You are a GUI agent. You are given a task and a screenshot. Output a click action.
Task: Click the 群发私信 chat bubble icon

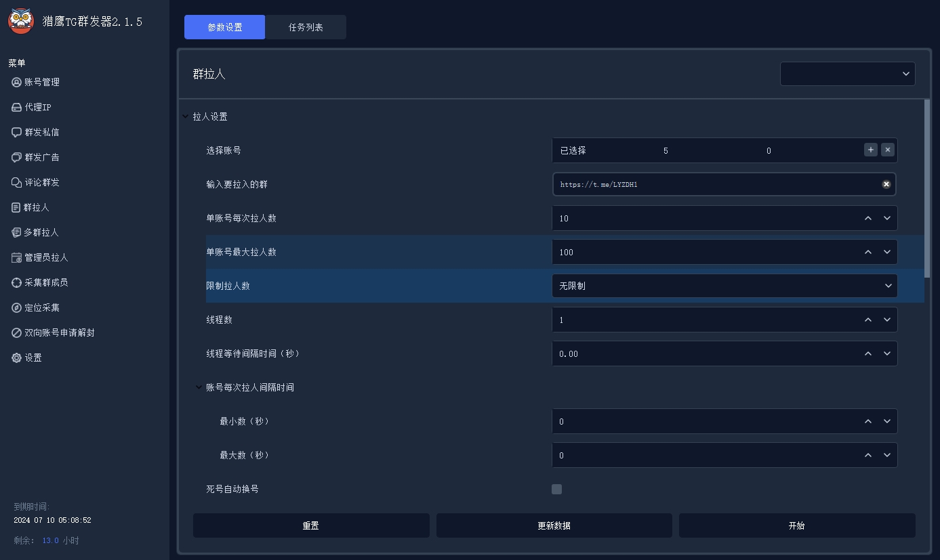pos(17,132)
